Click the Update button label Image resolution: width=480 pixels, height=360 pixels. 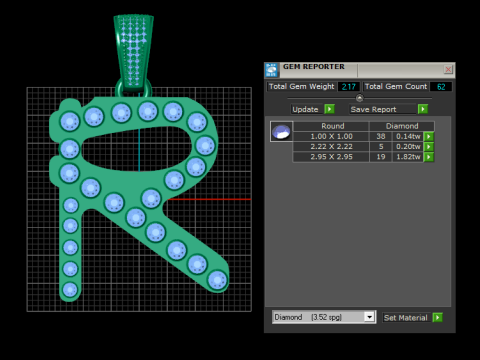point(305,109)
